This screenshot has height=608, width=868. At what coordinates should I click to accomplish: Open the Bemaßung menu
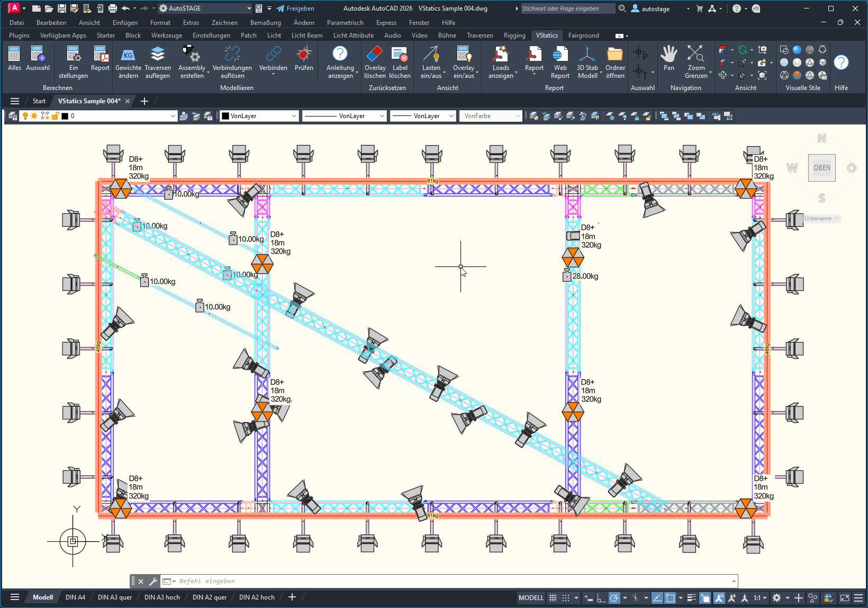pyautogui.click(x=266, y=23)
